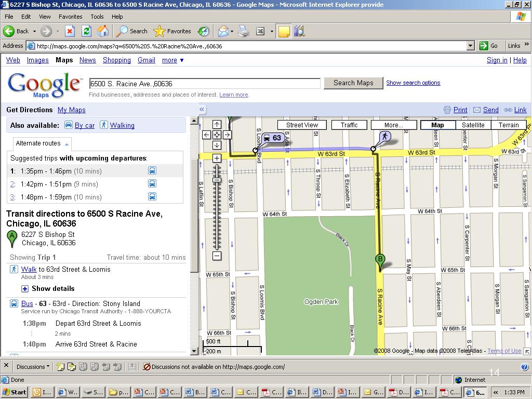Open the Favorites menu
Image resolution: width=532 pixels, height=399 pixels.
71,17
